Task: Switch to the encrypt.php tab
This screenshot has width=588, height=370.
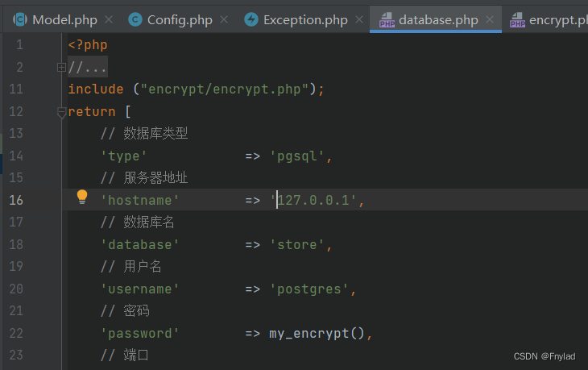Action: (557, 19)
